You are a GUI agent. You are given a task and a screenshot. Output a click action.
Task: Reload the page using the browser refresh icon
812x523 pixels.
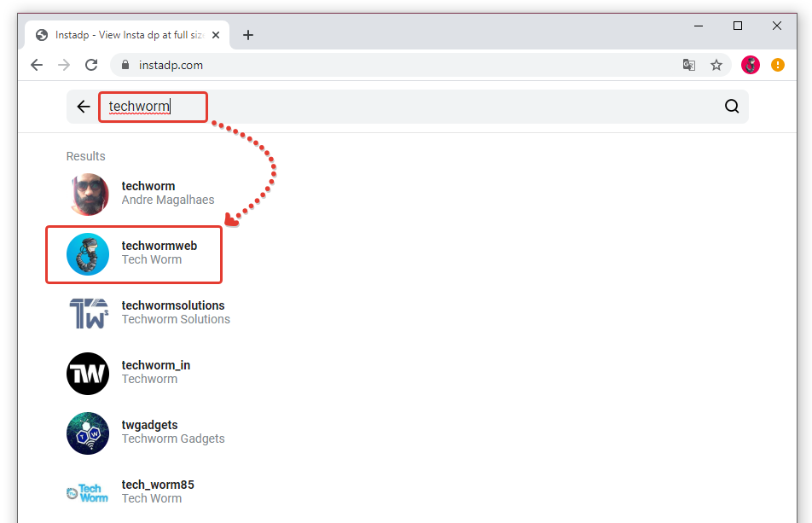[91, 65]
